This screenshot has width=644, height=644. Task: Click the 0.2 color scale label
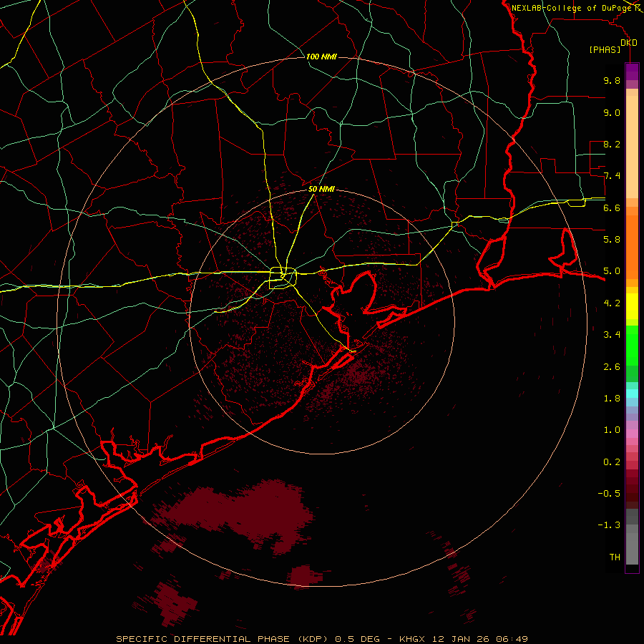tap(612, 462)
